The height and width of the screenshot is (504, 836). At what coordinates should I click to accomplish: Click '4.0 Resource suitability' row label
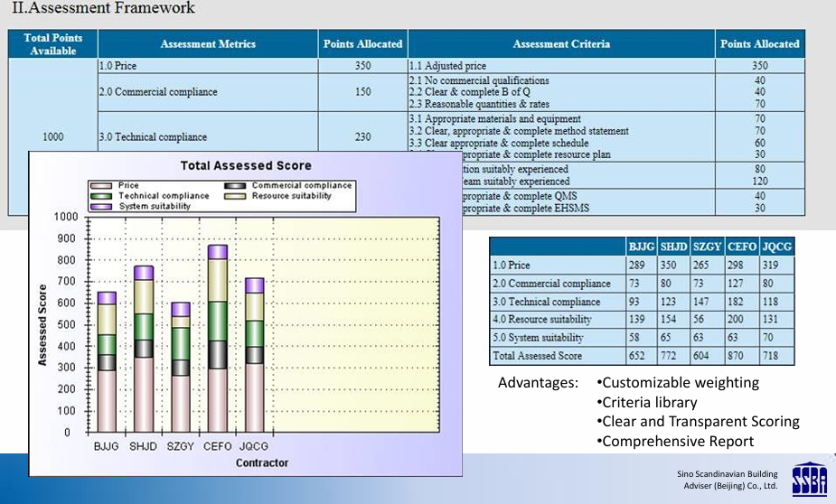click(x=542, y=320)
